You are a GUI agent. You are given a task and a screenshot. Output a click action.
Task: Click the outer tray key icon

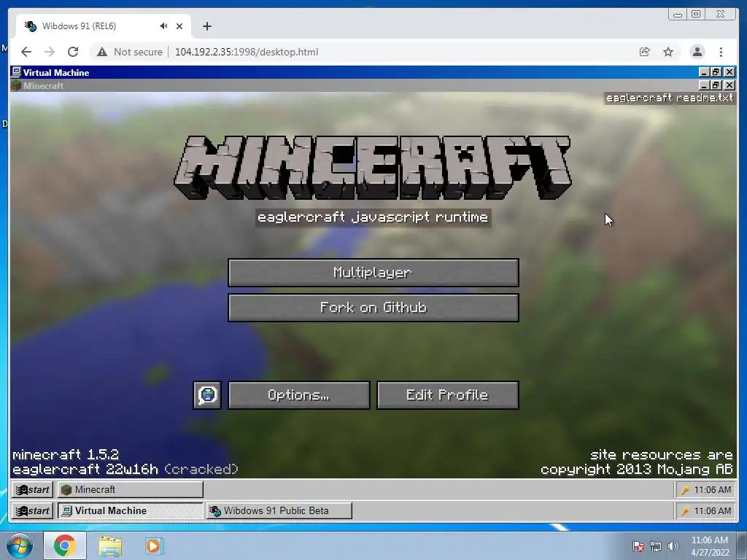tap(685, 511)
